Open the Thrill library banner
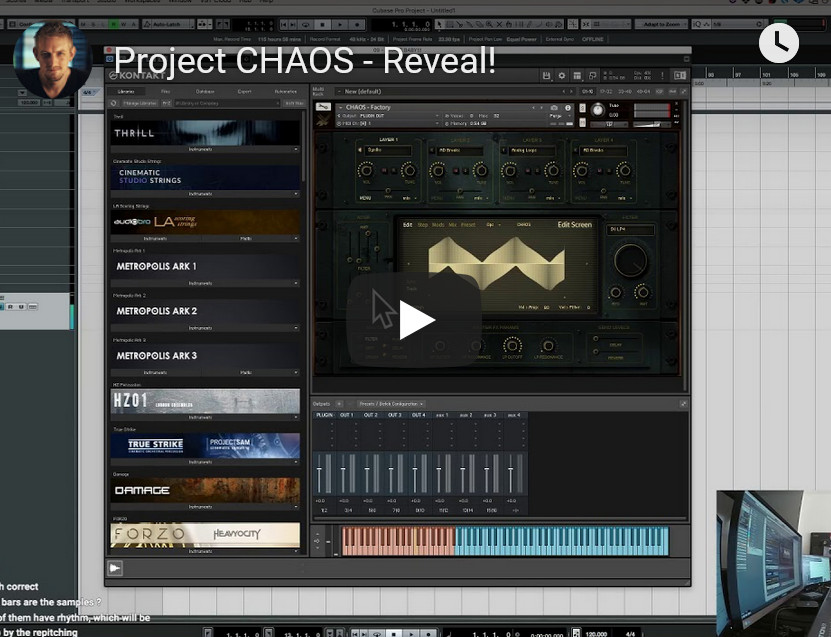 (205, 132)
